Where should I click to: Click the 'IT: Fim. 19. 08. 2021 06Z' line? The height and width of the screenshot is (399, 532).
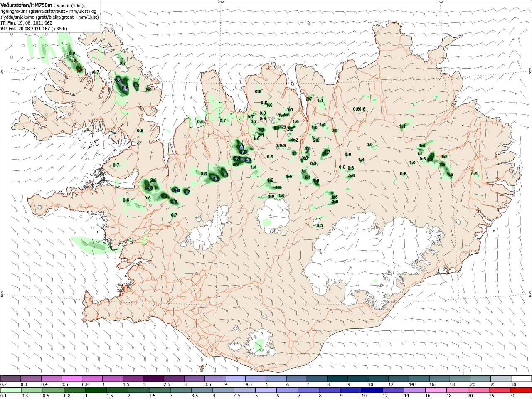coord(26,23)
